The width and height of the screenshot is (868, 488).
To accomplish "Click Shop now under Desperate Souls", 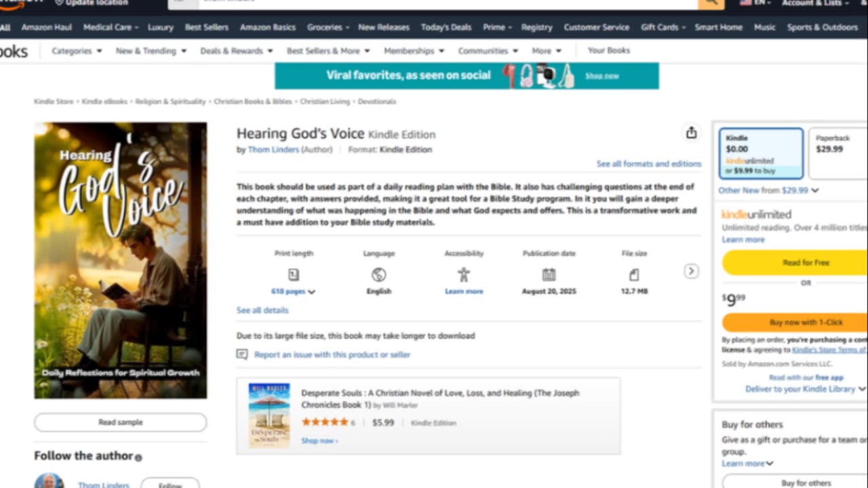I will tap(319, 441).
